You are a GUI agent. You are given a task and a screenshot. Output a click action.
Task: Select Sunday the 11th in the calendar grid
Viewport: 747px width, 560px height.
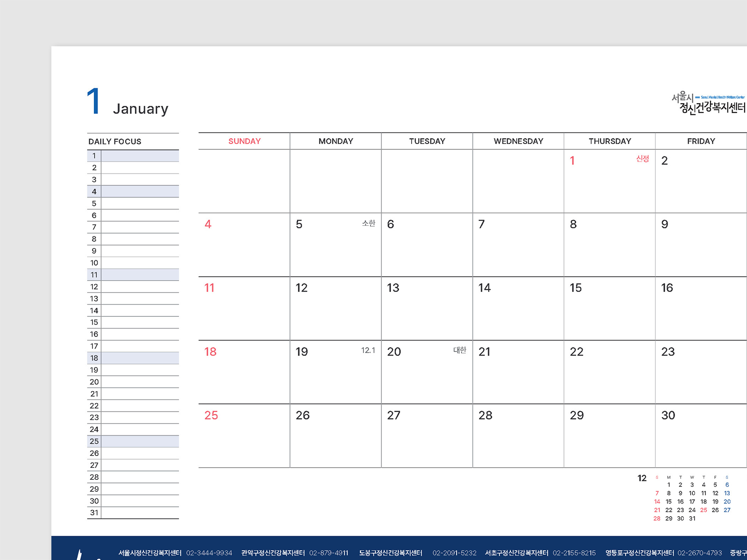click(209, 288)
